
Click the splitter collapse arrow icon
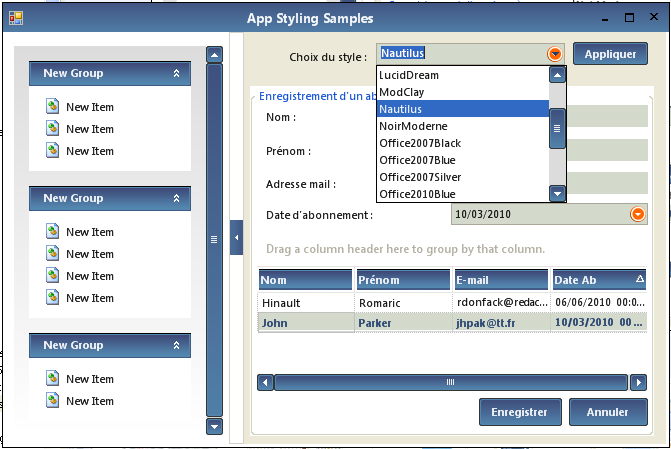pos(236,237)
